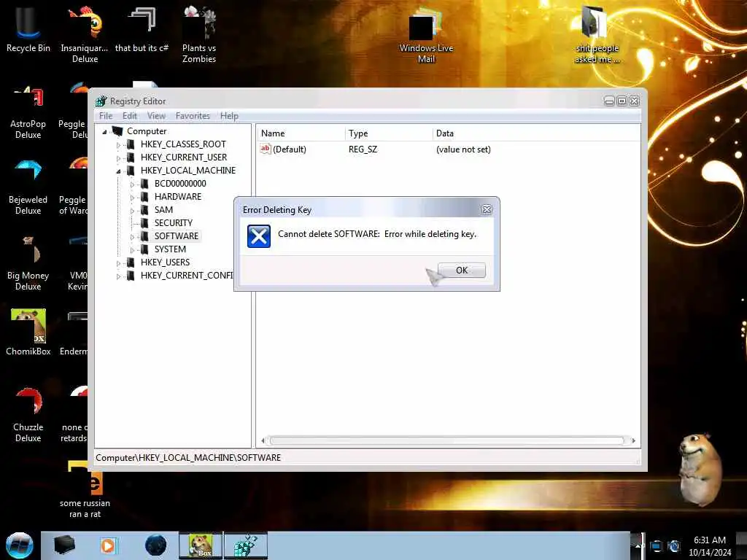Select the SOFTWARE key in the tree
This screenshot has height=560, width=747.
click(x=177, y=236)
